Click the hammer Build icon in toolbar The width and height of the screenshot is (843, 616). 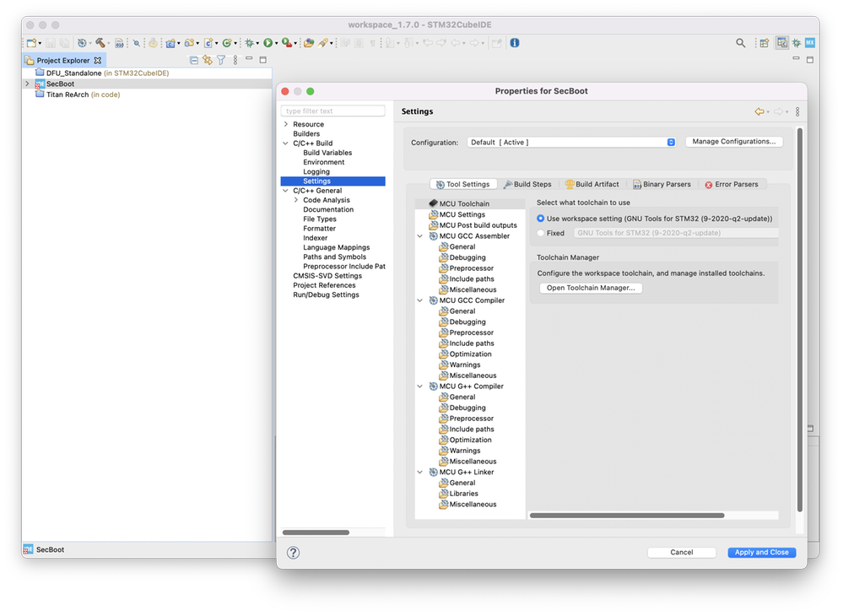coord(100,43)
